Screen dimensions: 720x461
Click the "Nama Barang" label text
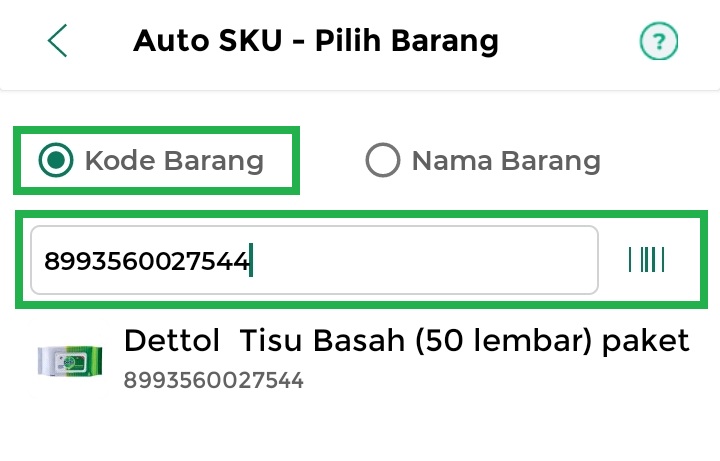point(506,160)
